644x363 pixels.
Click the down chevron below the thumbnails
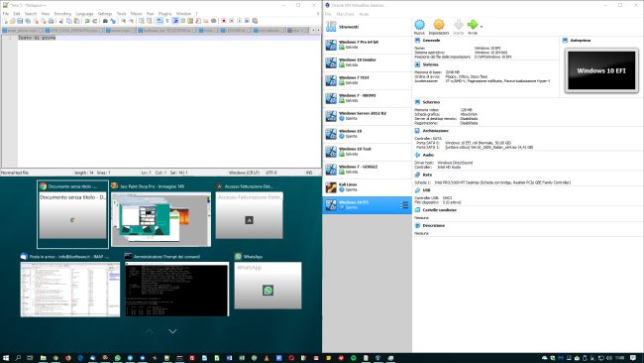(x=172, y=331)
